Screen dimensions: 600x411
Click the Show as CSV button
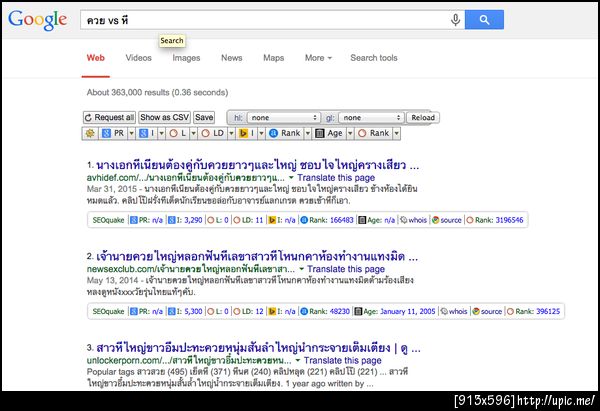[x=165, y=117]
